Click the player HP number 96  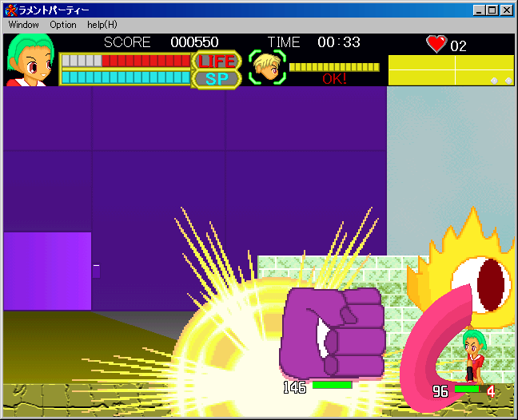440,391
